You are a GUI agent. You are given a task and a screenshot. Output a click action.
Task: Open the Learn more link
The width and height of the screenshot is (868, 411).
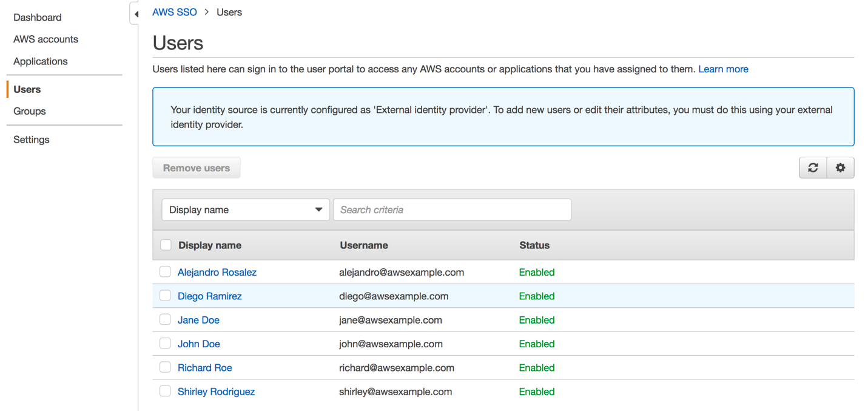point(723,69)
